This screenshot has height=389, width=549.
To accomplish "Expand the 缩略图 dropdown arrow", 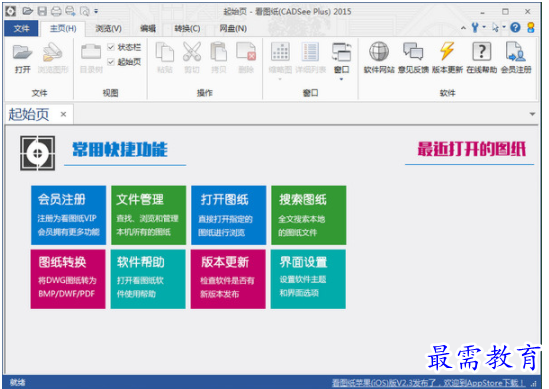I will pyautogui.click(x=280, y=79).
